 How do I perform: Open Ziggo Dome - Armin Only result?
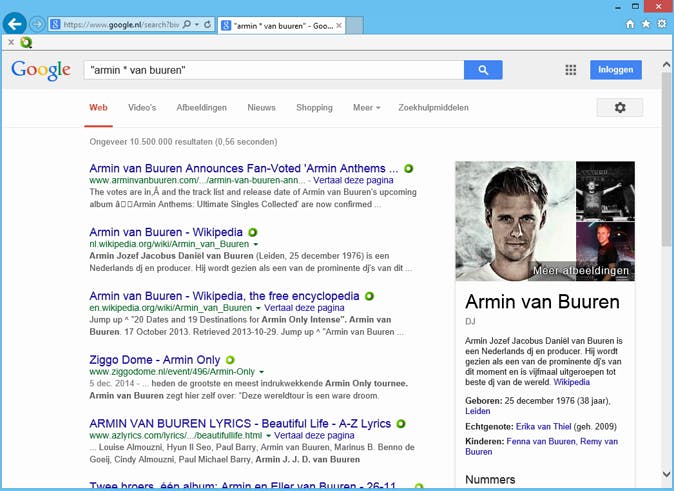coord(155,359)
